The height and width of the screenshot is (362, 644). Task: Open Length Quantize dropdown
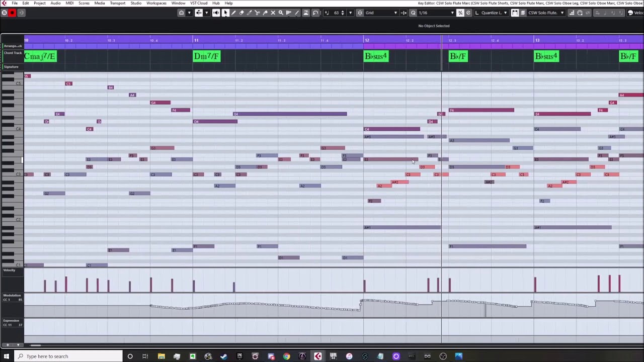tap(492, 13)
